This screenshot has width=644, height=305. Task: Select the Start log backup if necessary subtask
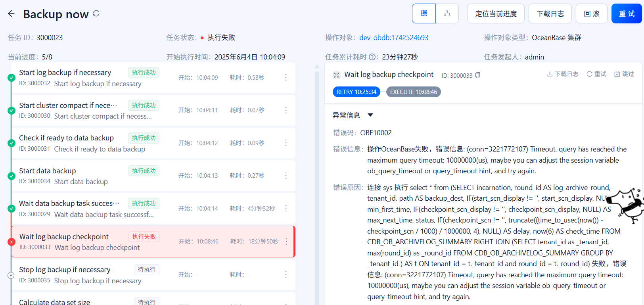[153, 78]
